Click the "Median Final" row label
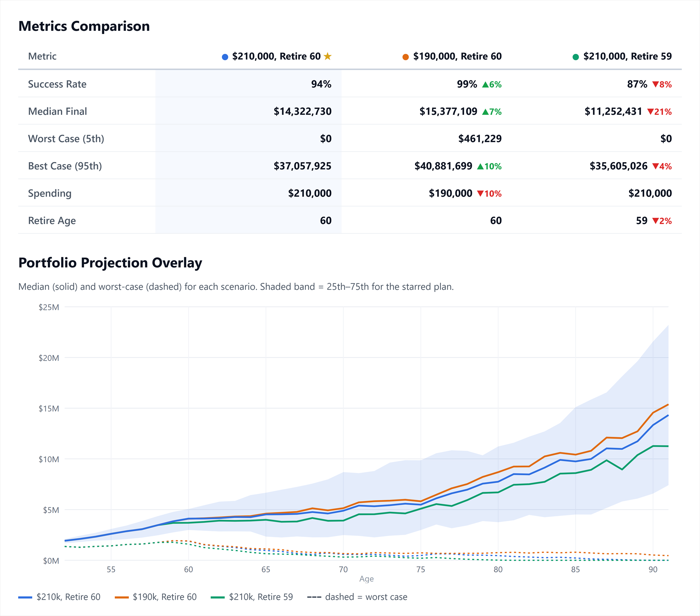The width and height of the screenshot is (700, 616). (57, 111)
